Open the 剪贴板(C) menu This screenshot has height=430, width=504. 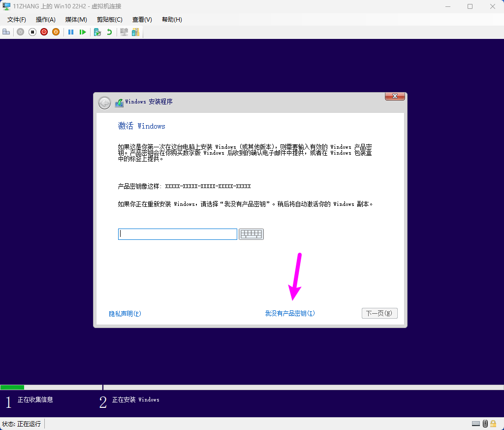click(x=110, y=20)
